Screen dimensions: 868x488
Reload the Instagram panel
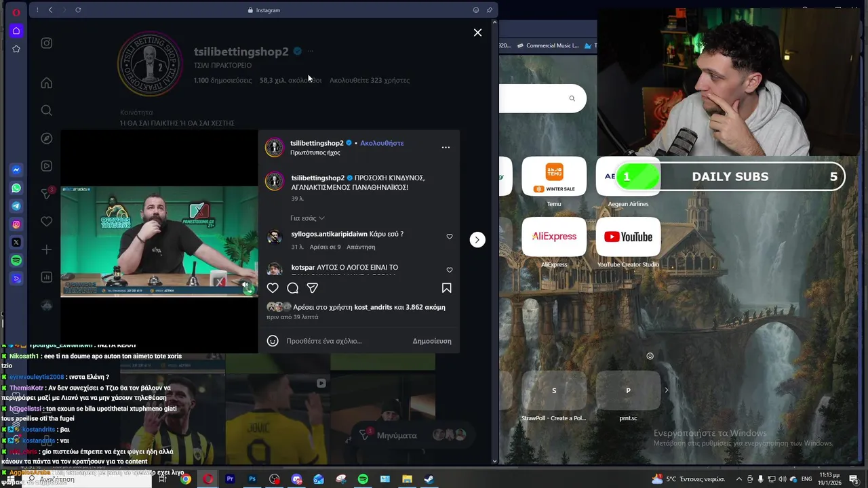78,10
